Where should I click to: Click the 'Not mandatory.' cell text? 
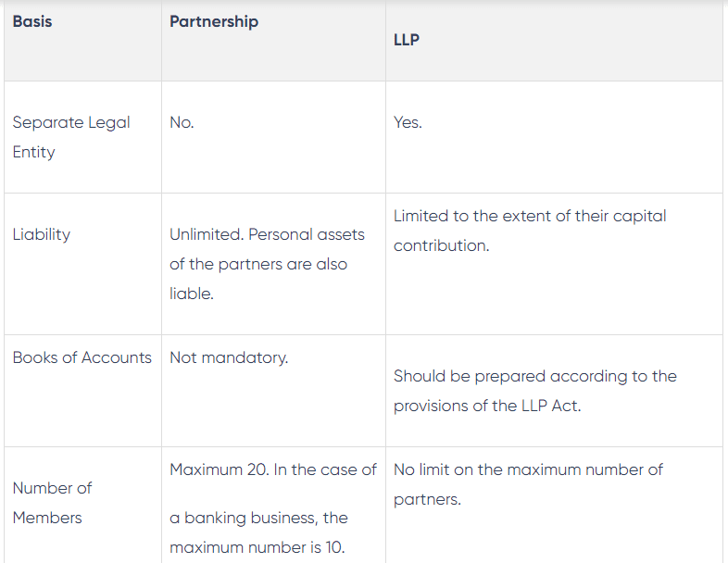[x=229, y=357]
